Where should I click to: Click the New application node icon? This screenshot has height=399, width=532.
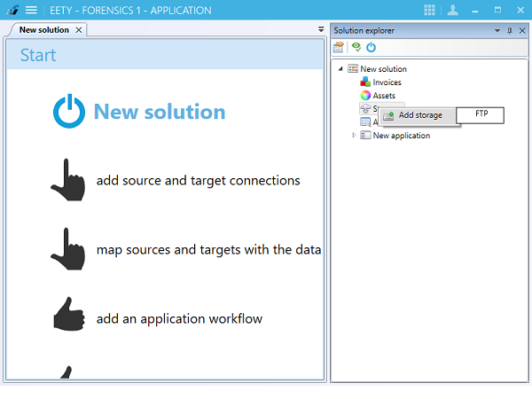[x=365, y=135]
